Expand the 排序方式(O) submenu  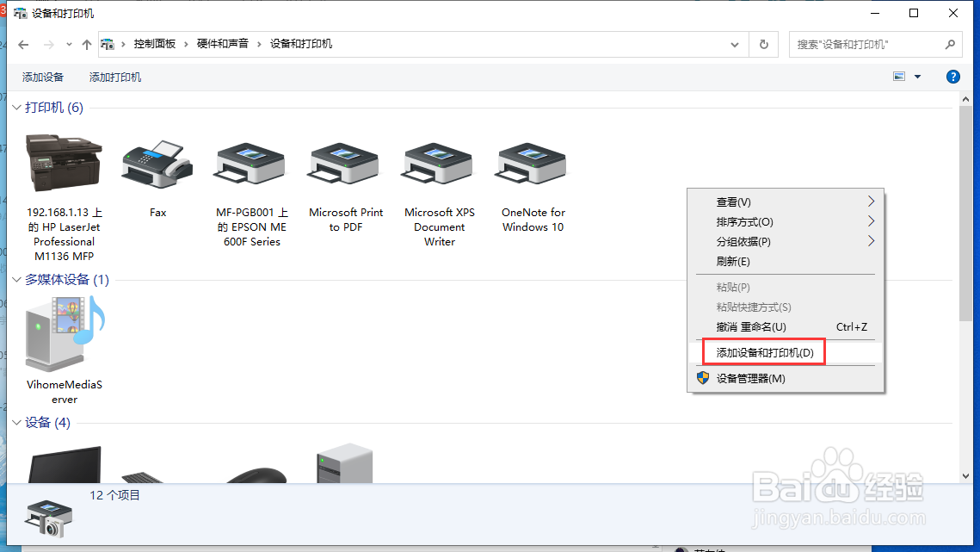point(785,221)
